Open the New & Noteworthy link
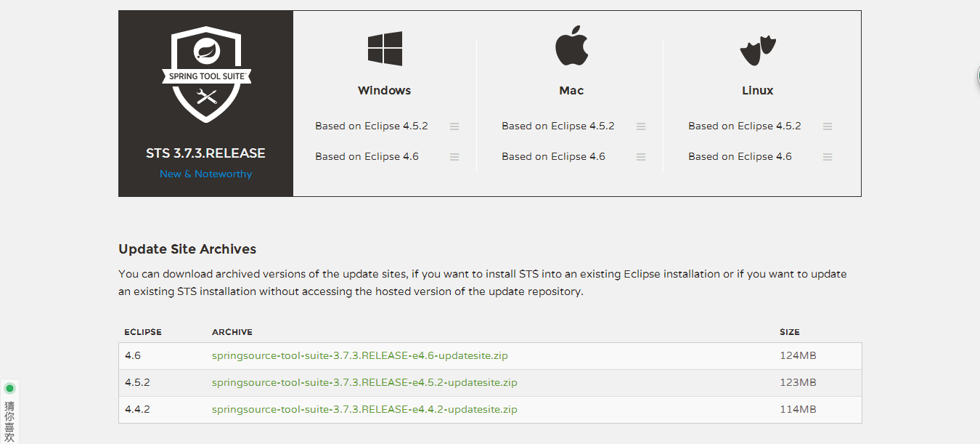Viewport: 980px width, 444px height. (x=206, y=174)
